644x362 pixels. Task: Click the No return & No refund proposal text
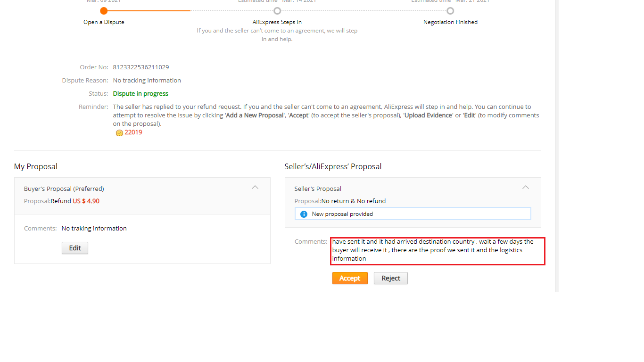(x=354, y=201)
